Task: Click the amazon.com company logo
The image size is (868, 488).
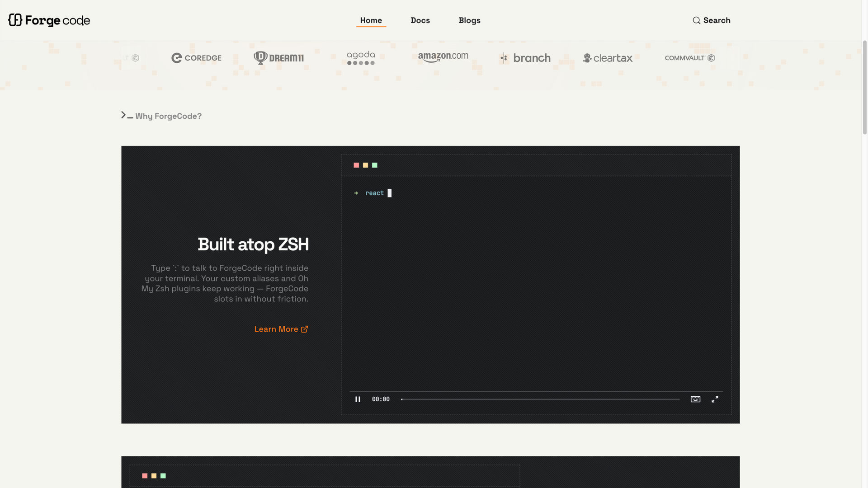Action: [x=443, y=57]
